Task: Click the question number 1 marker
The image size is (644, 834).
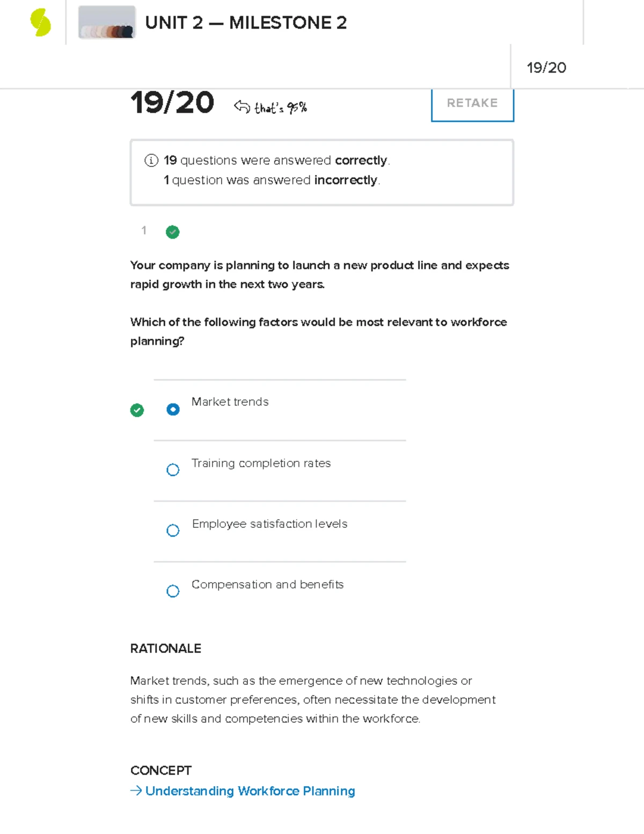Action: [x=144, y=230]
